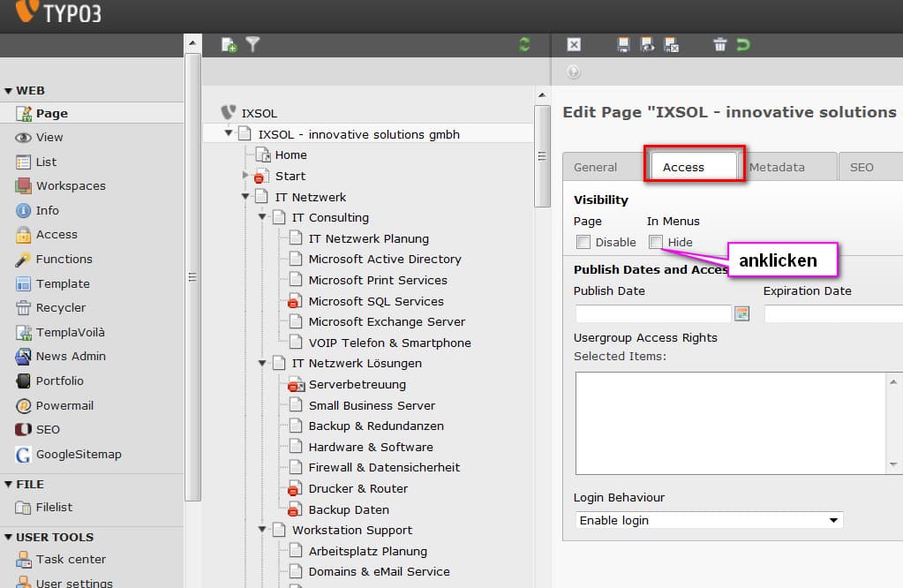Collapse the USER TOOLS module group

pyautogui.click(x=8, y=538)
